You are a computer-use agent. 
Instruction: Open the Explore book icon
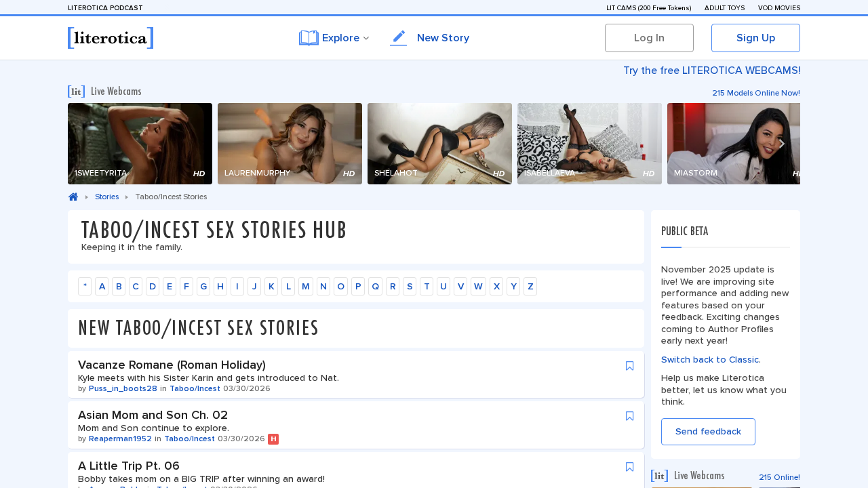coord(309,38)
